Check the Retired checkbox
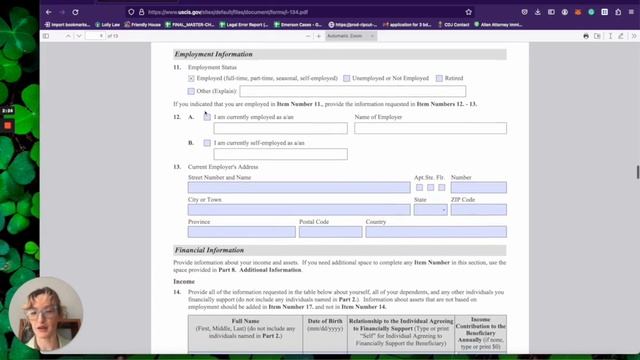Screen dimensions: 640x360 [x=439, y=78]
